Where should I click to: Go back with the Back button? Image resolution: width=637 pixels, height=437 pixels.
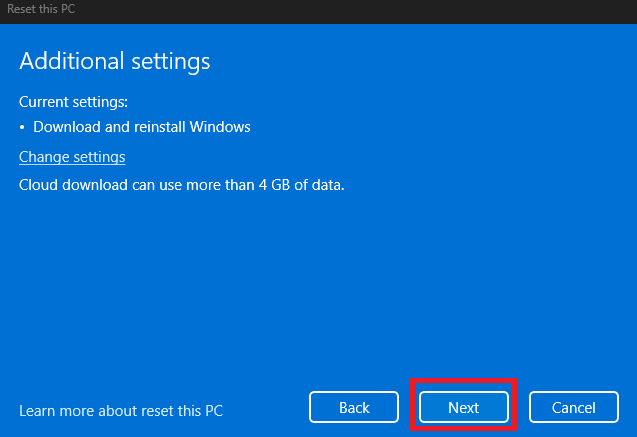tap(354, 407)
